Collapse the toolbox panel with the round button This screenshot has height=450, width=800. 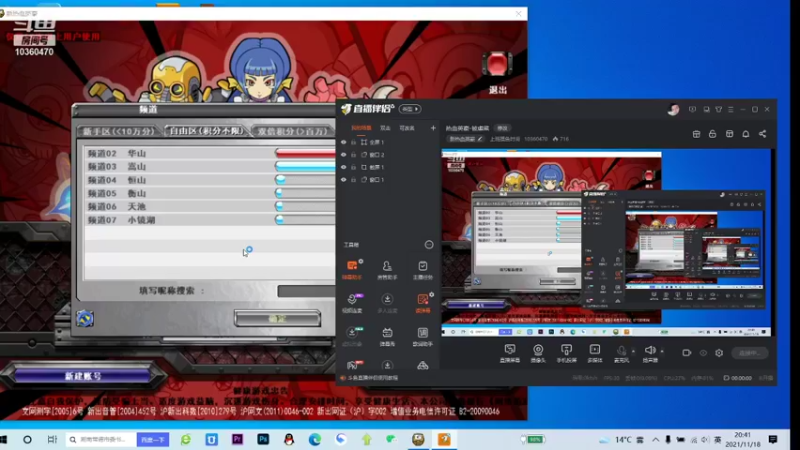tap(429, 245)
